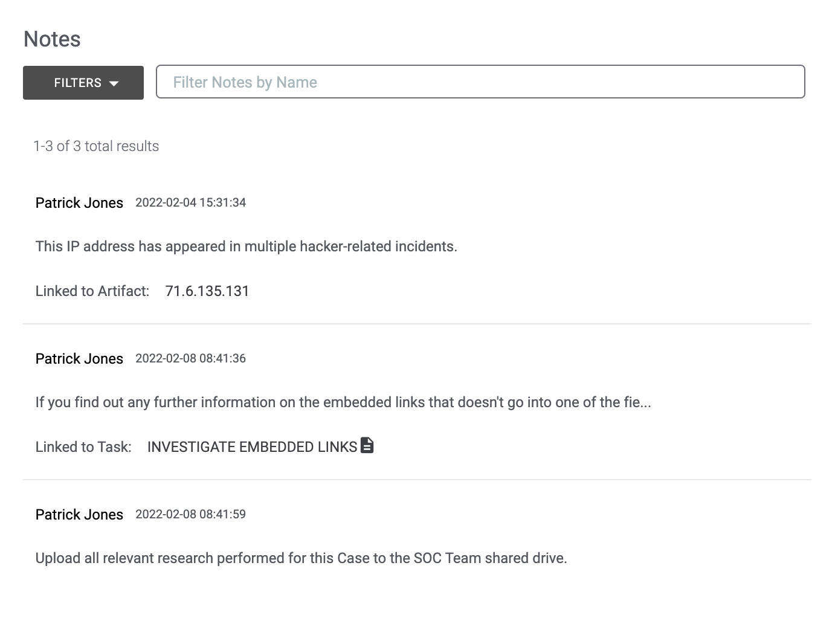Click the 2022-02-08 08:41:59 timestamp
This screenshot has height=644, width=835.
pos(190,515)
